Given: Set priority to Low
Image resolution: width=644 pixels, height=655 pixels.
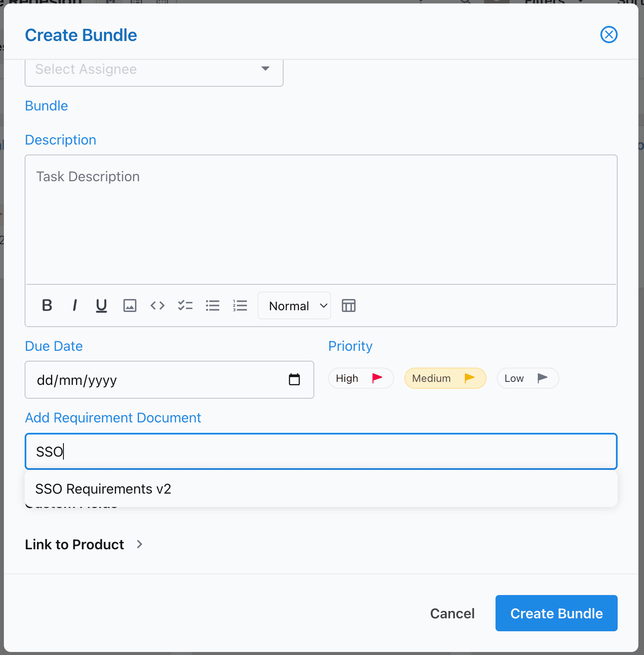Looking at the screenshot, I should (528, 378).
